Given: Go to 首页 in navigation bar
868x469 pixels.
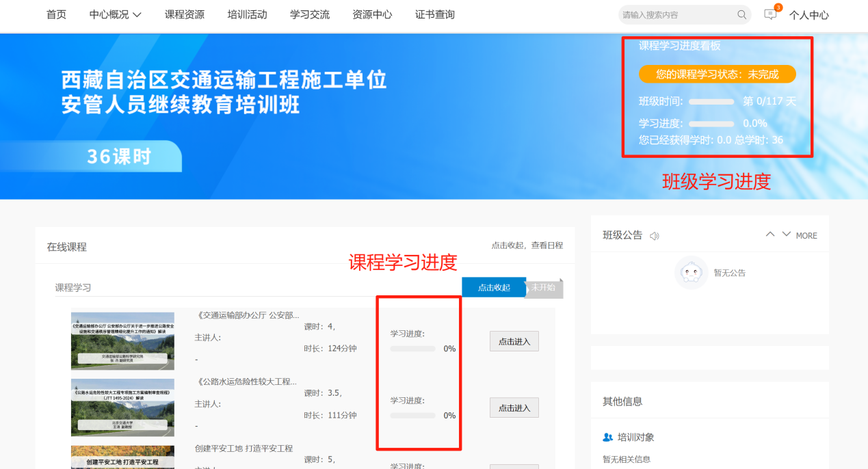Looking at the screenshot, I should pos(56,14).
